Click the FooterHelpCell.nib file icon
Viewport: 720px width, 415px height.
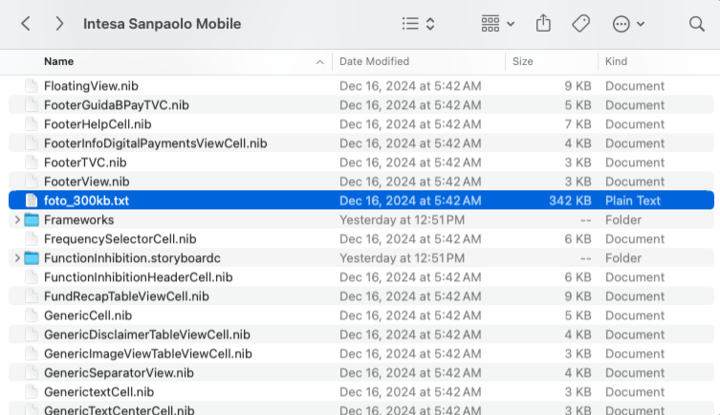pyautogui.click(x=31, y=124)
